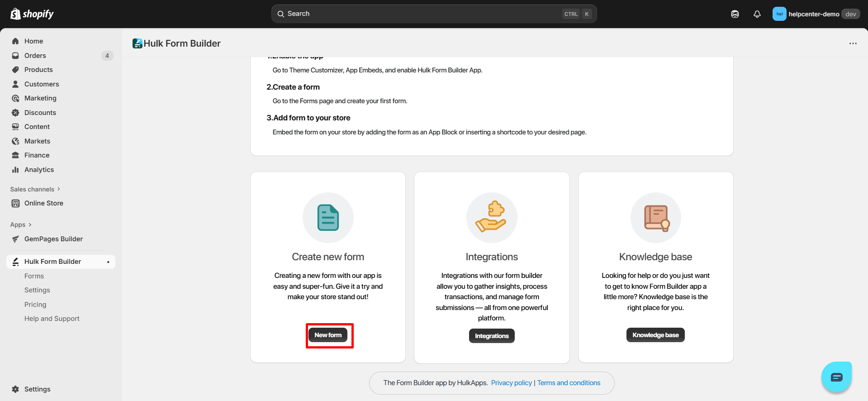Open the Terms and conditions link
Image resolution: width=868 pixels, height=401 pixels.
[x=569, y=383]
